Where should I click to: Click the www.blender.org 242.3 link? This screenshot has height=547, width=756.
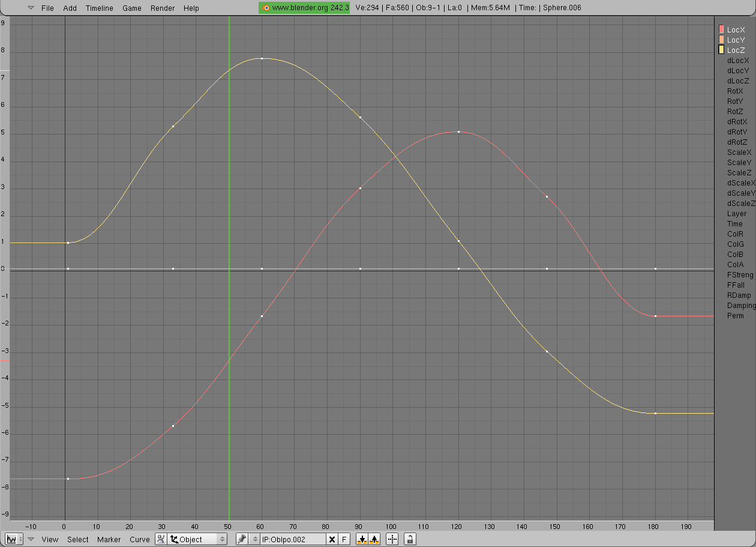304,8
